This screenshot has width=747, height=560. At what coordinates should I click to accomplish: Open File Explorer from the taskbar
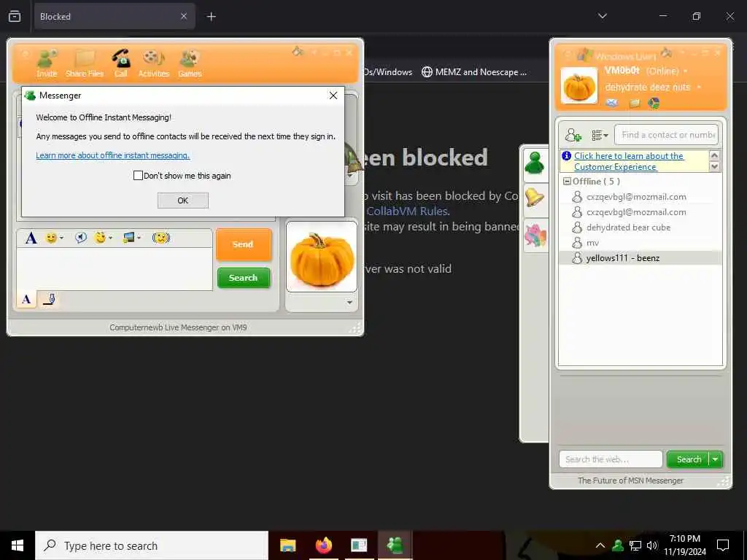[287, 545]
